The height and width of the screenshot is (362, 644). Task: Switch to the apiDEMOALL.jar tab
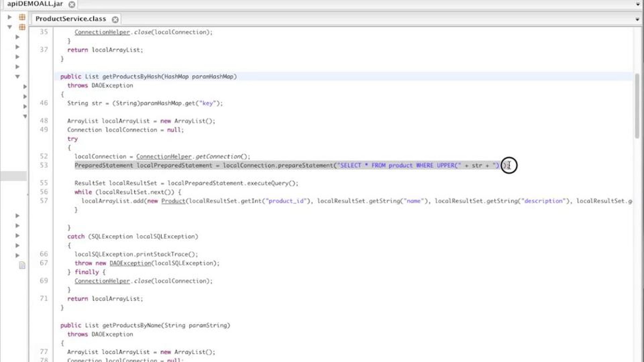click(x=35, y=4)
